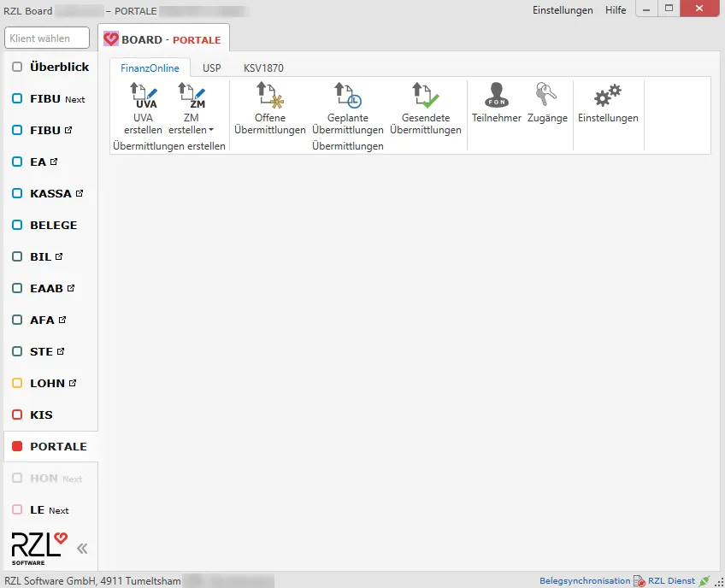Click the Belegsynchronisation status icon
This screenshot has height=588, width=725.
(x=639, y=581)
